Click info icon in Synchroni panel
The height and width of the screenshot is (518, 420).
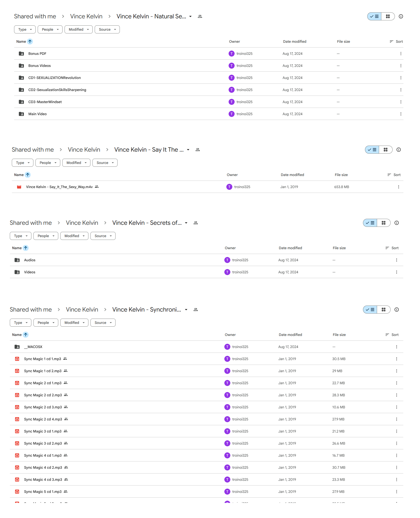coord(397,310)
